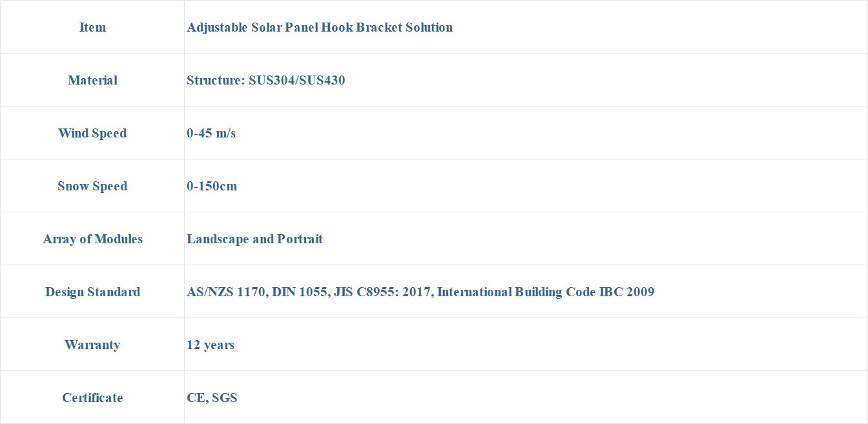Click the "0-45 m/s" wind speed value
Viewport: 868px width, 424px height.
point(211,133)
